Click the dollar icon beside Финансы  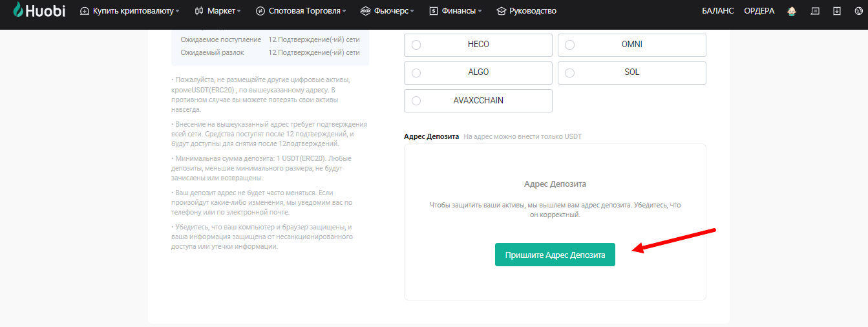pyautogui.click(x=433, y=11)
